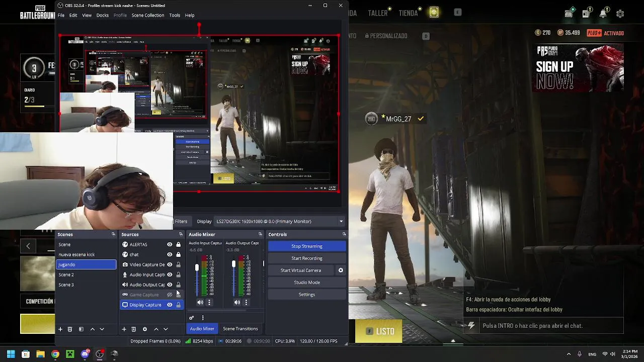Click LISTO ready button in PUBG
This screenshot has width=644, height=362.
point(379,331)
